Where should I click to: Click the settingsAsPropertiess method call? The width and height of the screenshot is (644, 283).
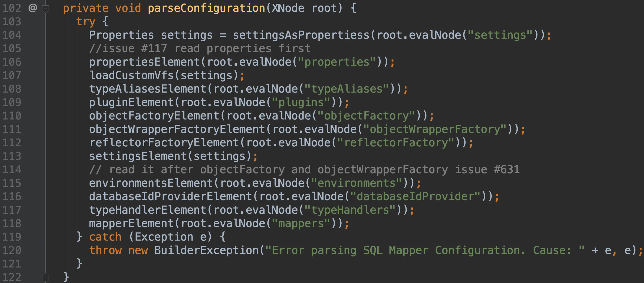tap(301, 35)
